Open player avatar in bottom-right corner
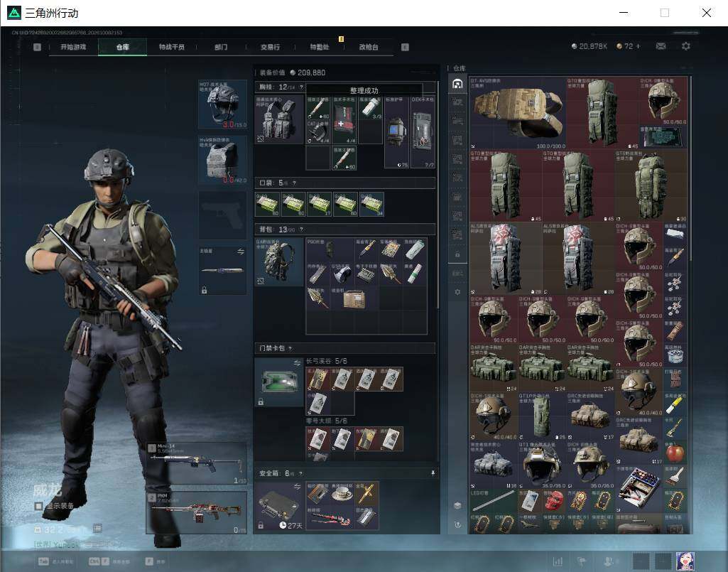 point(685,561)
